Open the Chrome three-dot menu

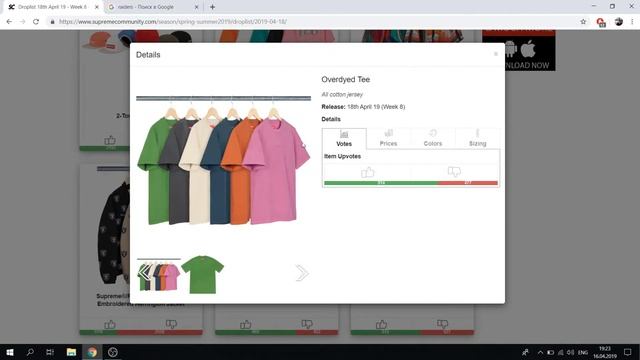point(632,22)
